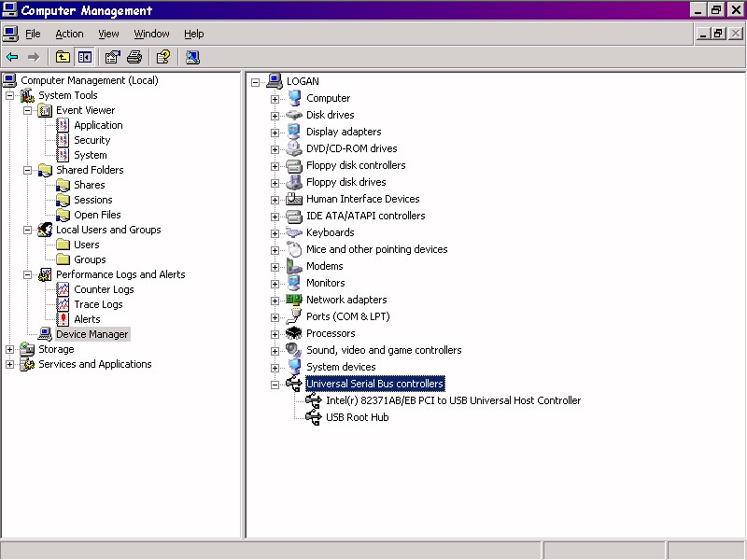Click the Shares folder icon

(x=63, y=185)
